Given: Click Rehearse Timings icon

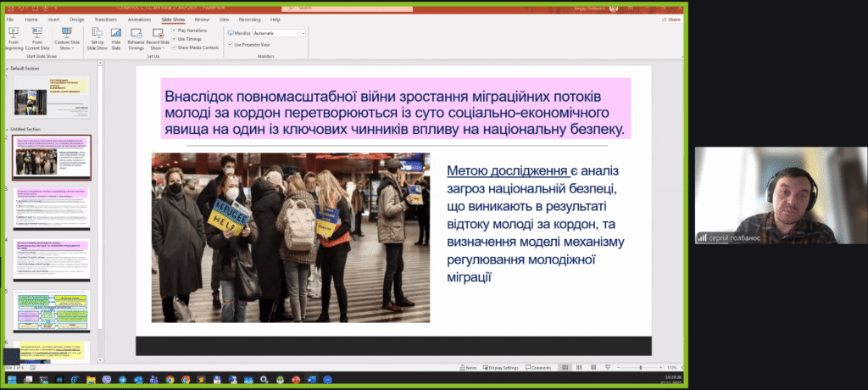Looking at the screenshot, I should 136,37.
